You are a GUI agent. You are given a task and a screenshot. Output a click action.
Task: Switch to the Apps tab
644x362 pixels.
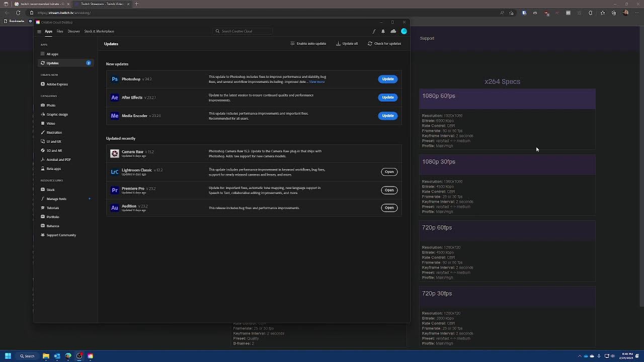[48, 32]
